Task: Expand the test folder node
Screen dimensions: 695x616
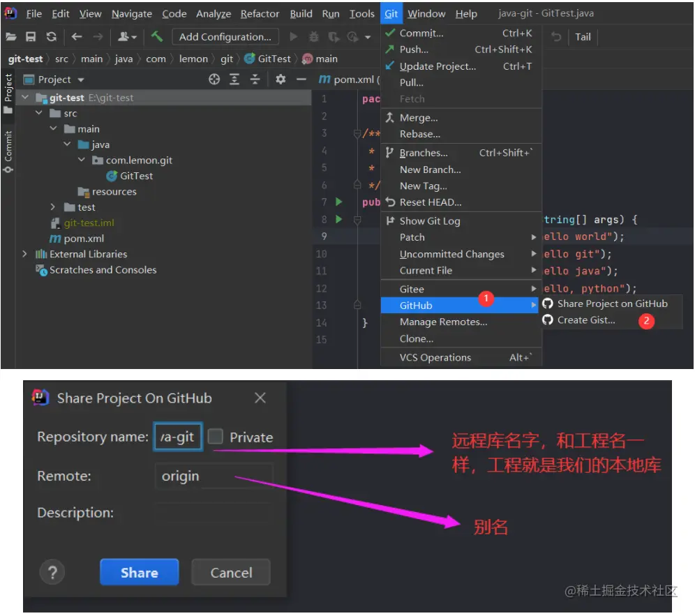Action: pos(53,207)
